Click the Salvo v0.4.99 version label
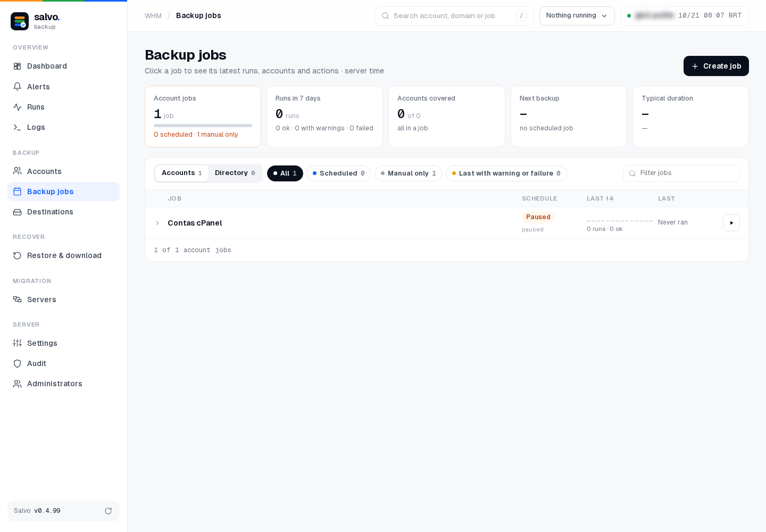Viewport: 766px width, 532px height. click(x=37, y=511)
